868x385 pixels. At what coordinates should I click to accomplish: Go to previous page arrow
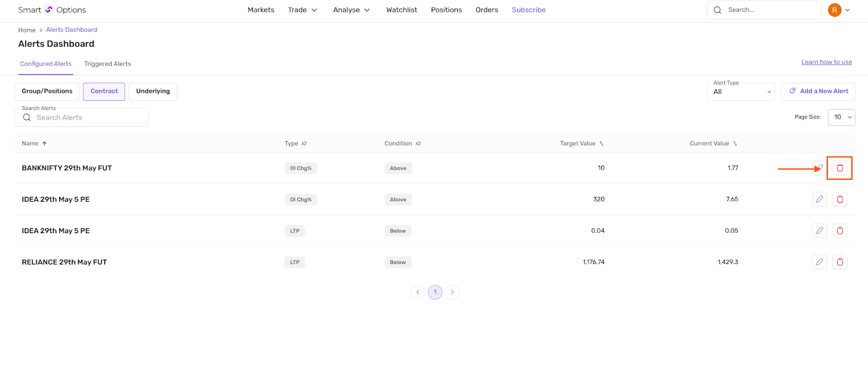pyautogui.click(x=418, y=292)
